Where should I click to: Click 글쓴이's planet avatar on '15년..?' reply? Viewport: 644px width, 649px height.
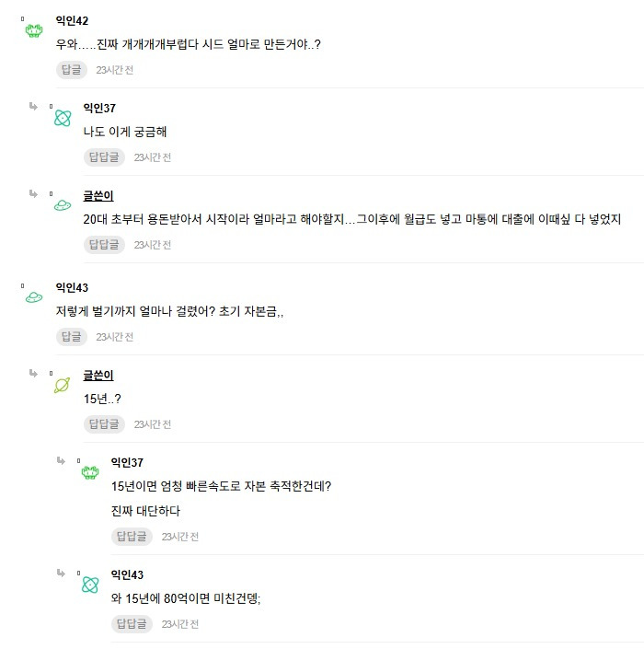tap(62, 385)
